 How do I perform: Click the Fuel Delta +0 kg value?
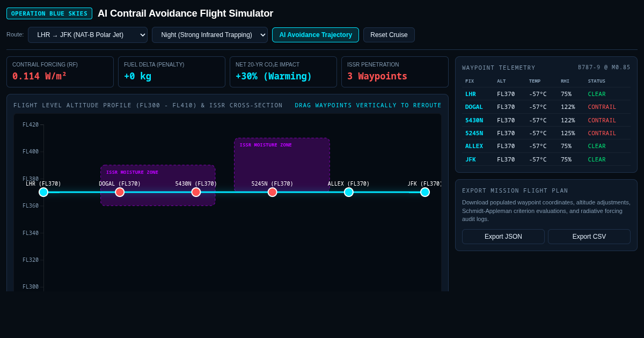point(137,76)
